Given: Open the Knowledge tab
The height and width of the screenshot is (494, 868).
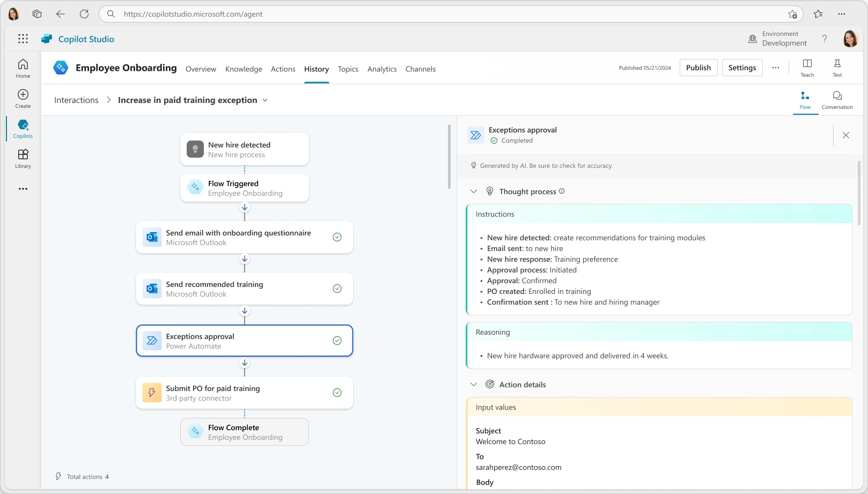Looking at the screenshot, I should pos(244,69).
